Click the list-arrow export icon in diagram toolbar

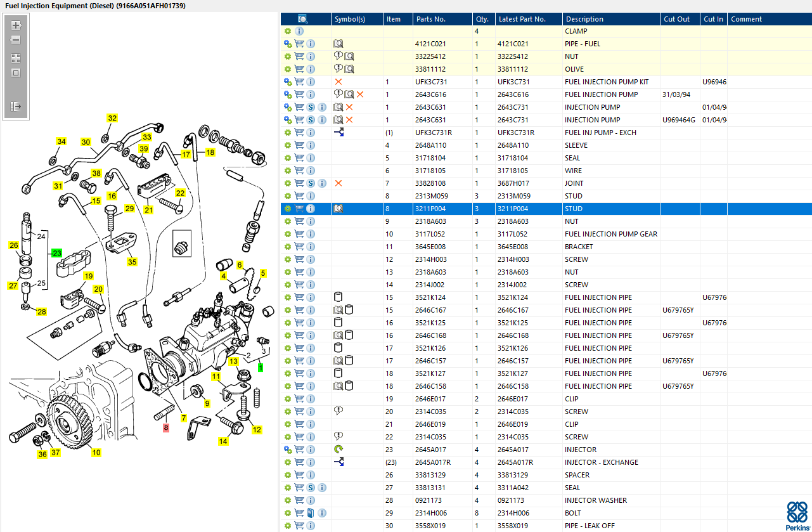coord(16,107)
